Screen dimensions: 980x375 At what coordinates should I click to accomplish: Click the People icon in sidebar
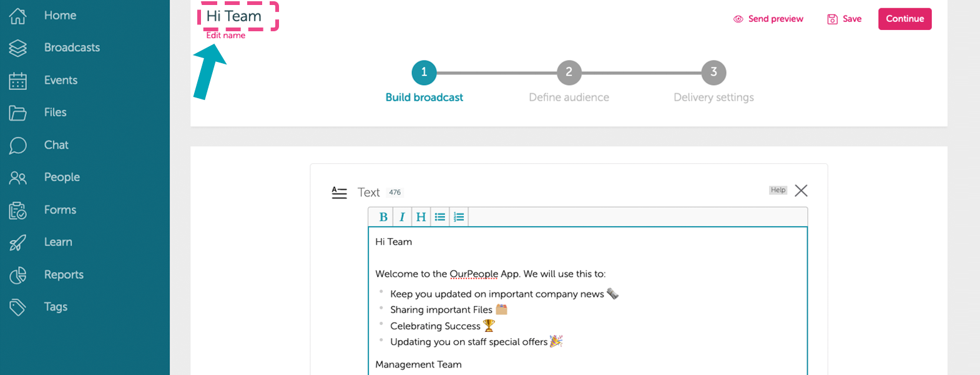[x=17, y=177]
